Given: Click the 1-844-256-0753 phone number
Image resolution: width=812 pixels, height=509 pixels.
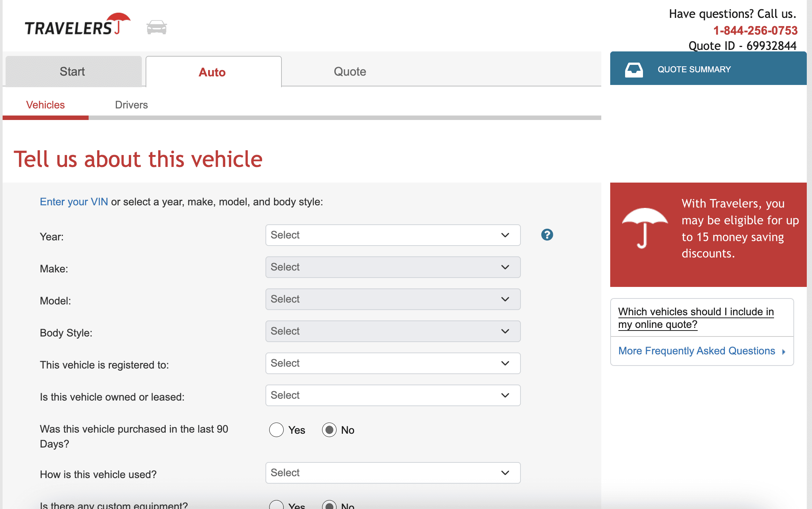Looking at the screenshot, I should point(755,30).
